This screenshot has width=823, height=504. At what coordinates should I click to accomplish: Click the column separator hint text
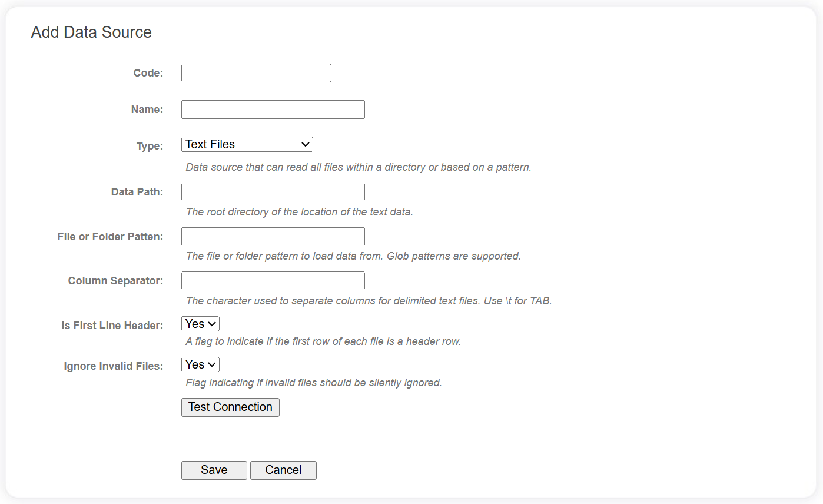click(368, 300)
